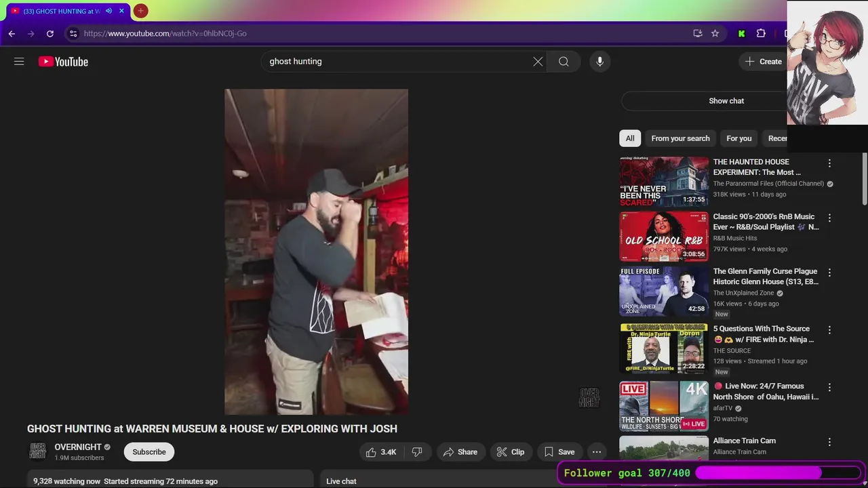Share the video

460,452
